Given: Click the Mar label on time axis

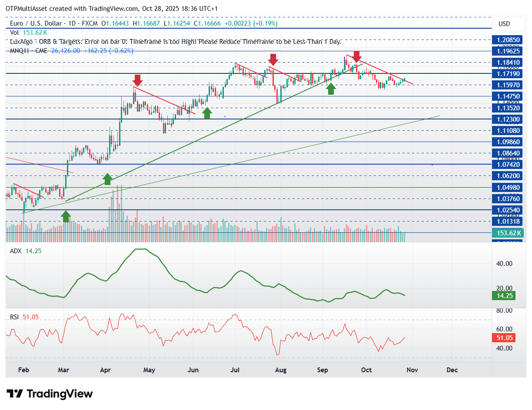Looking at the screenshot, I should click(x=64, y=370).
